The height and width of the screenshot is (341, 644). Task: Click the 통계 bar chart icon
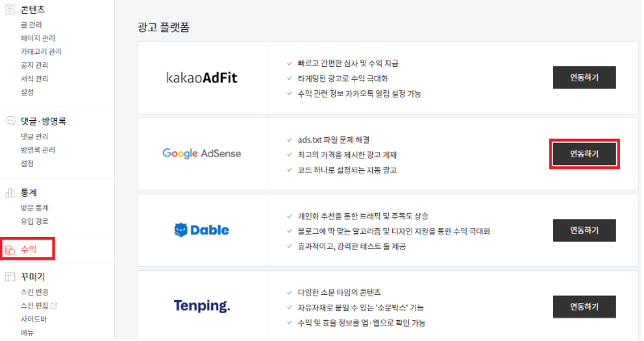point(10,193)
